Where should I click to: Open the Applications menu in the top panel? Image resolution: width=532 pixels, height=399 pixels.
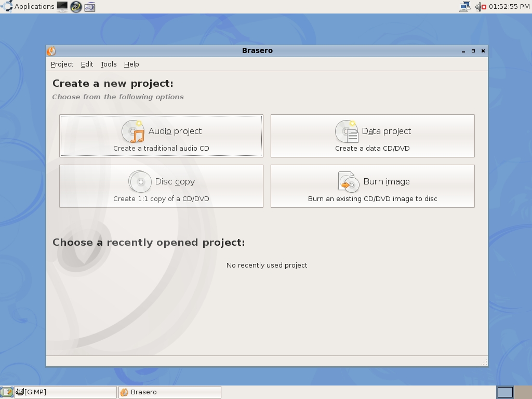click(x=28, y=6)
